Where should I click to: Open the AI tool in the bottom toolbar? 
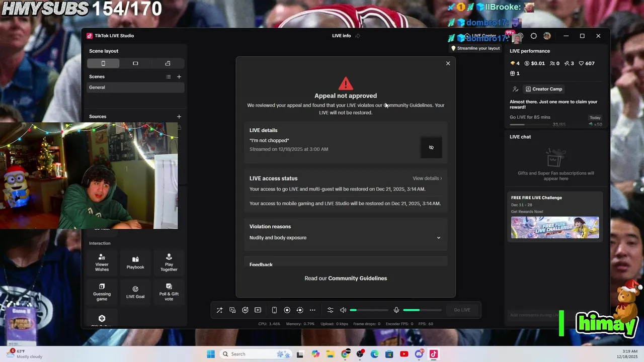tap(245, 310)
